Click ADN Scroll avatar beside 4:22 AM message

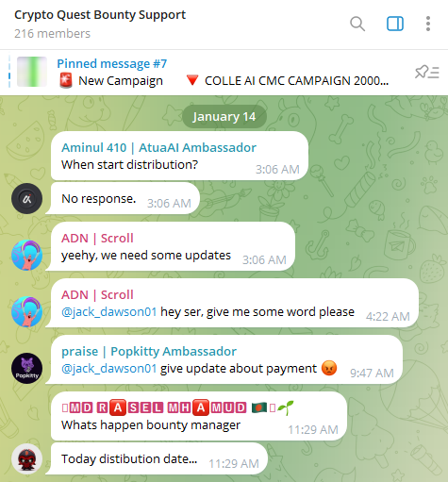pos(27,312)
